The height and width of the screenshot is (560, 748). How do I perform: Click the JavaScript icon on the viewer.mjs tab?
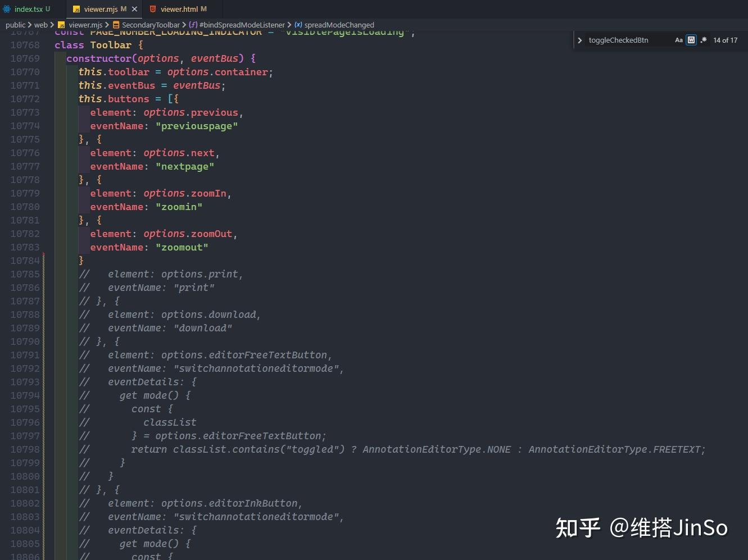point(77,9)
